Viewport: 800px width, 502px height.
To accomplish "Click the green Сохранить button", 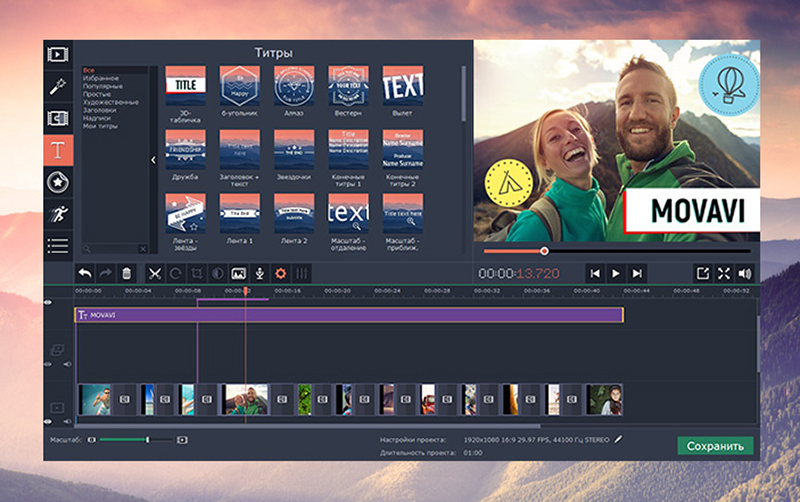I will 715,446.
